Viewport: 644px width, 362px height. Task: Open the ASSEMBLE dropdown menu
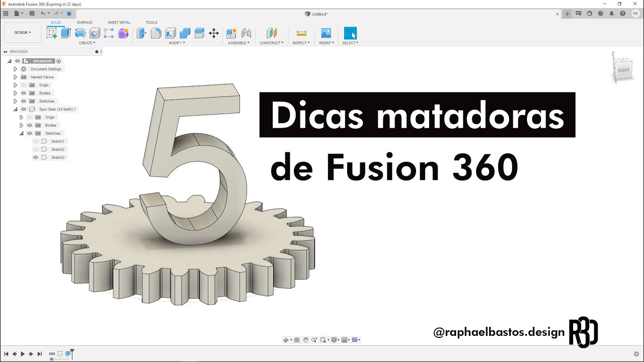point(238,43)
